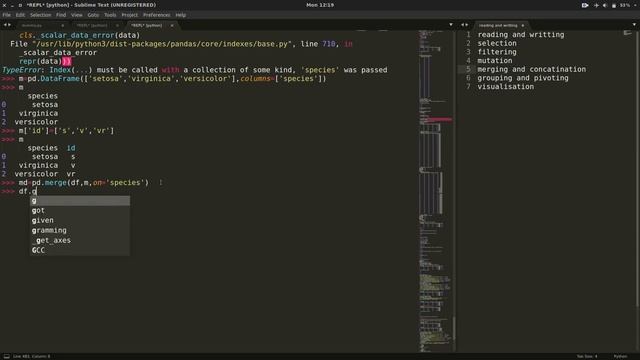Viewport: 640px width, 360px height.
Task: Open the Tab Size selector
Action: pyautogui.click(x=587, y=356)
